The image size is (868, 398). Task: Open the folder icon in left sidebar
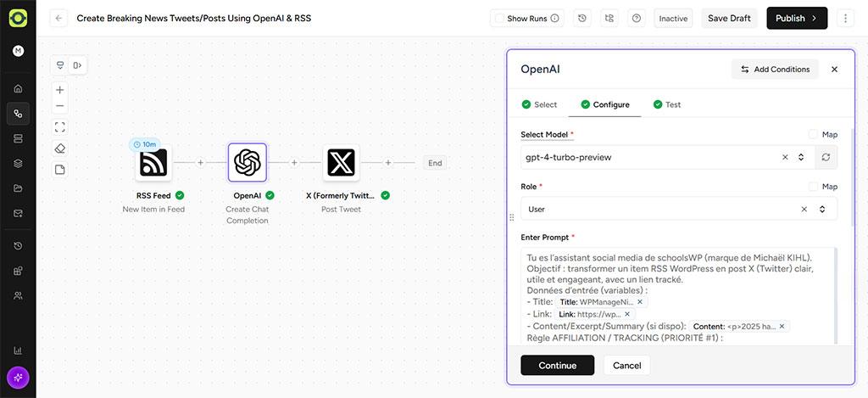click(18, 188)
